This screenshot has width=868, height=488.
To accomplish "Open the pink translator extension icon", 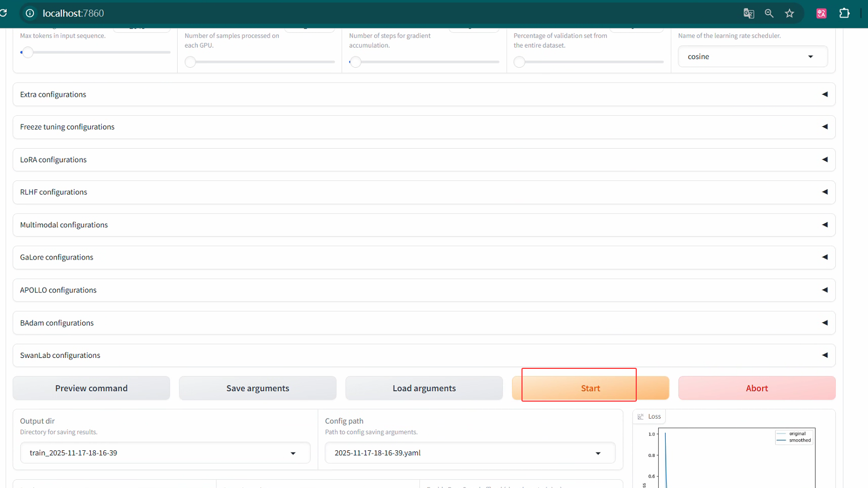I will [822, 13].
